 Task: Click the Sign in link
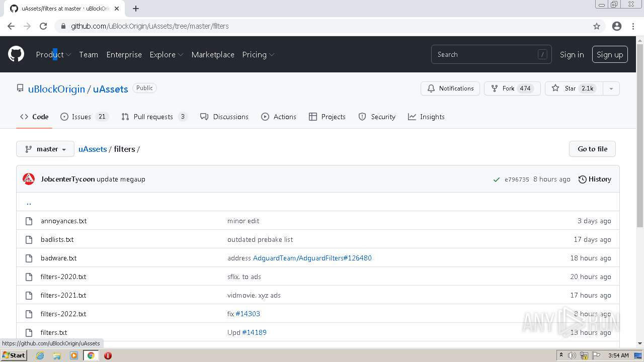572,54
